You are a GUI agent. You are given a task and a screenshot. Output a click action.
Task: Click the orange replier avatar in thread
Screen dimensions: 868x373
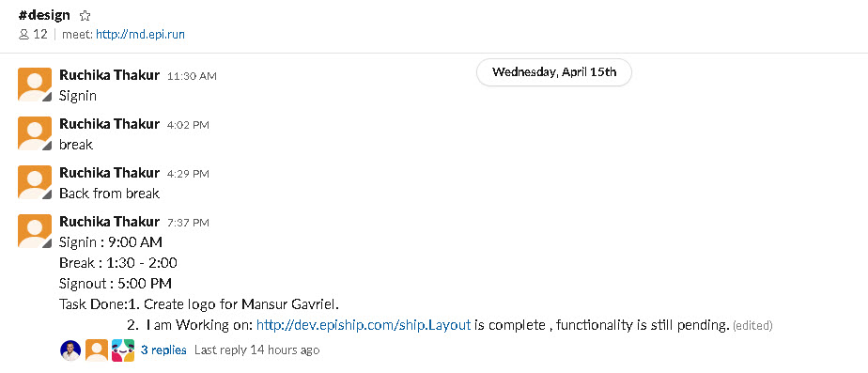97,350
